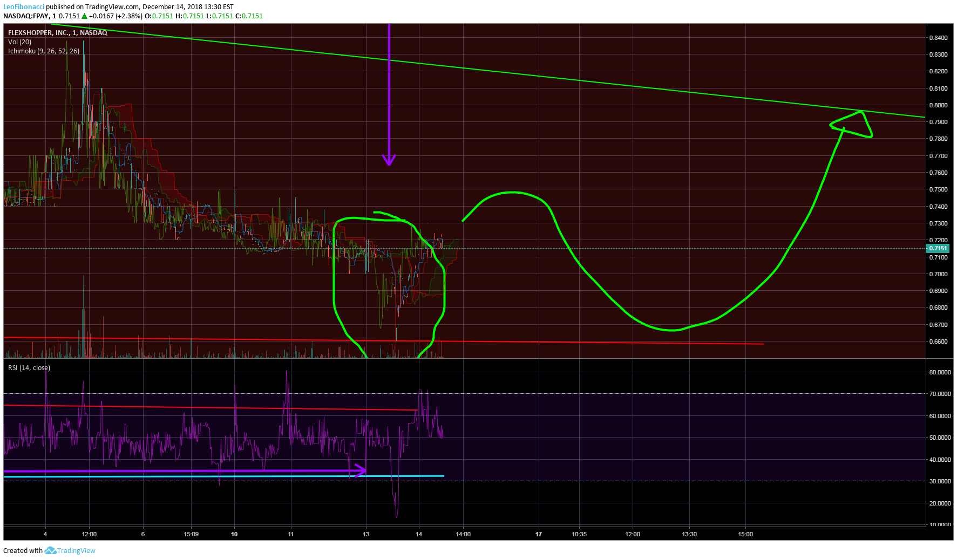
Task: Click the date label 11 on time axis
Action: pos(291,534)
